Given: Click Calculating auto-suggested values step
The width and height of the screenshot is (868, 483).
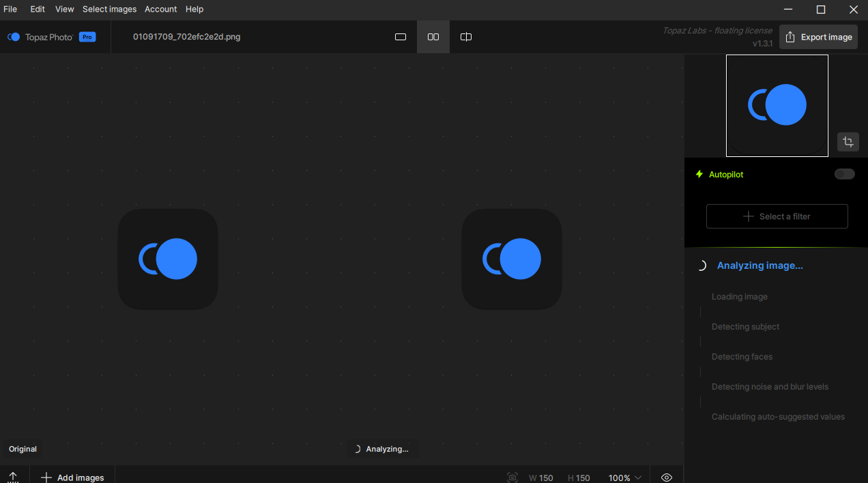Looking at the screenshot, I should tap(778, 417).
